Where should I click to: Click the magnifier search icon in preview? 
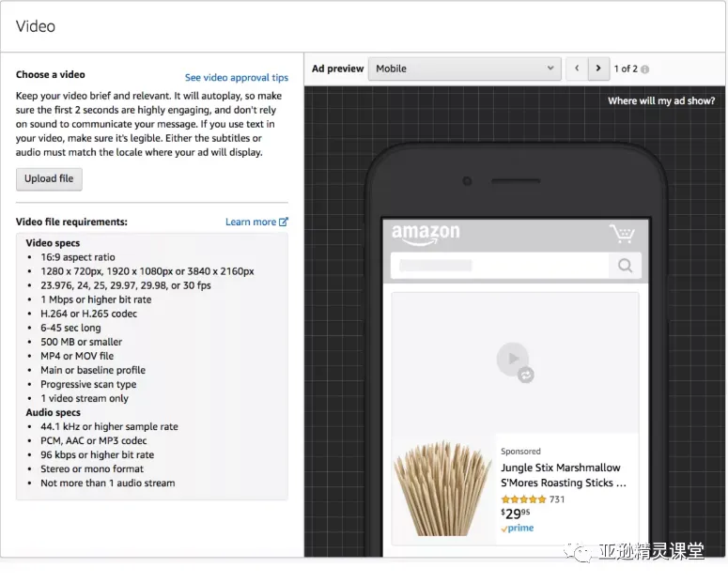[x=625, y=266]
